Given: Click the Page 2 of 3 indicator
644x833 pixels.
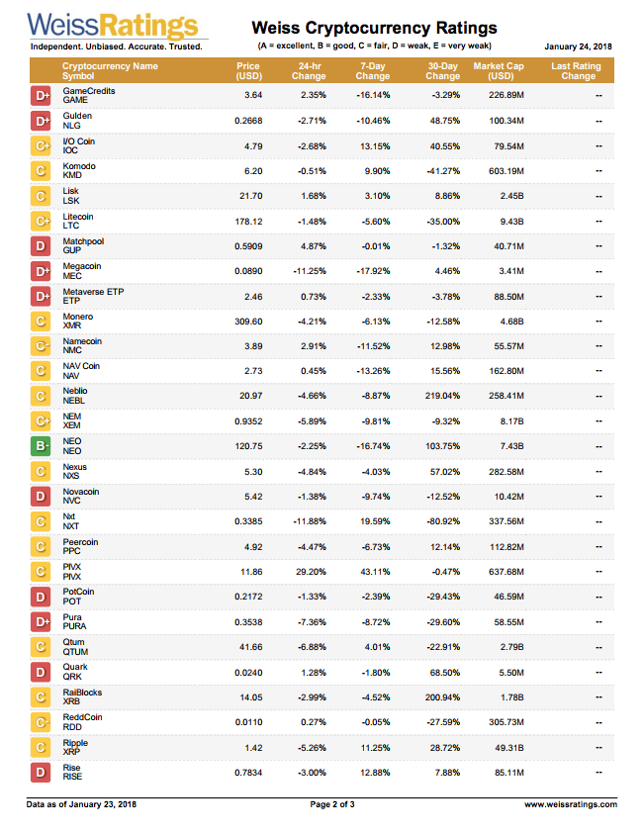Looking at the screenshot, I should click(x=332, y=804).
